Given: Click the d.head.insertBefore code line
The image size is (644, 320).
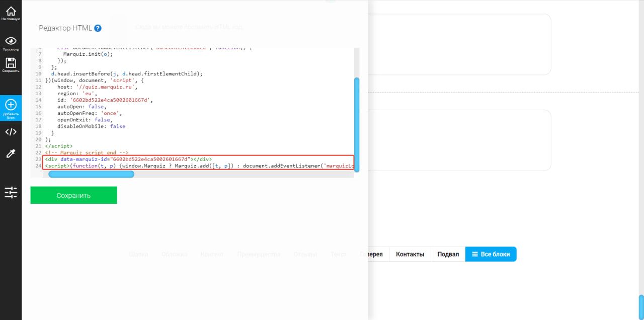Looking at the screenshot, I should 127,73.
